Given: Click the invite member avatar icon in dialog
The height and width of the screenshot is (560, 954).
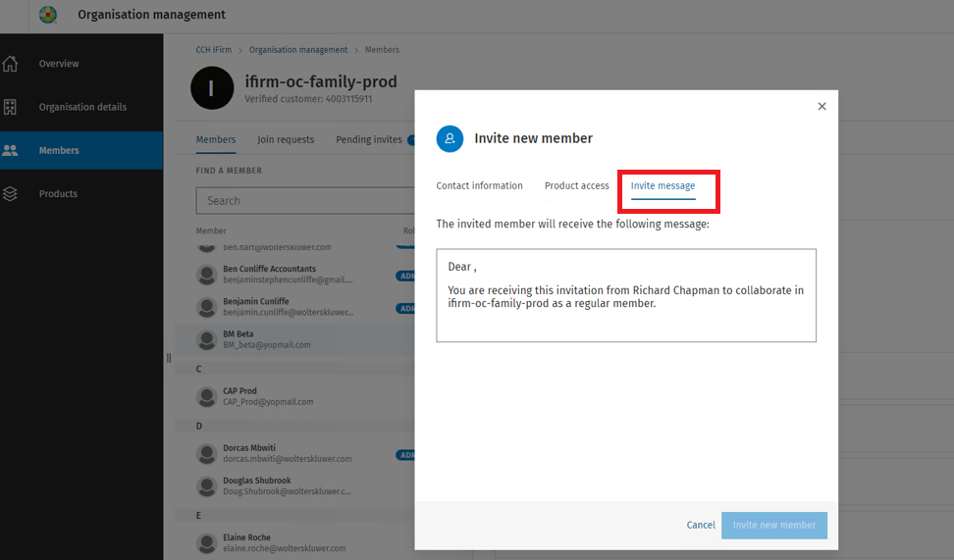Looking at the screenshot, I should (450, 138).
